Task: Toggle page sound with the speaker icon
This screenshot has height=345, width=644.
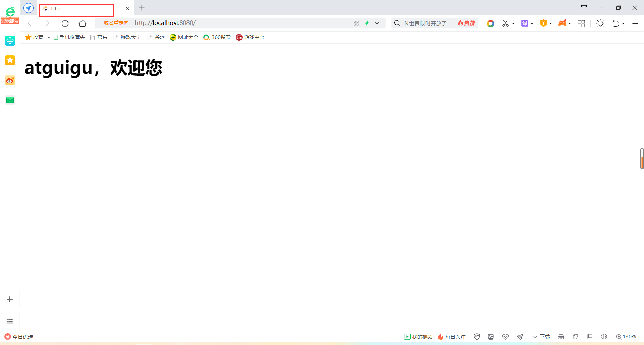Action: click(x=604, y=337)
